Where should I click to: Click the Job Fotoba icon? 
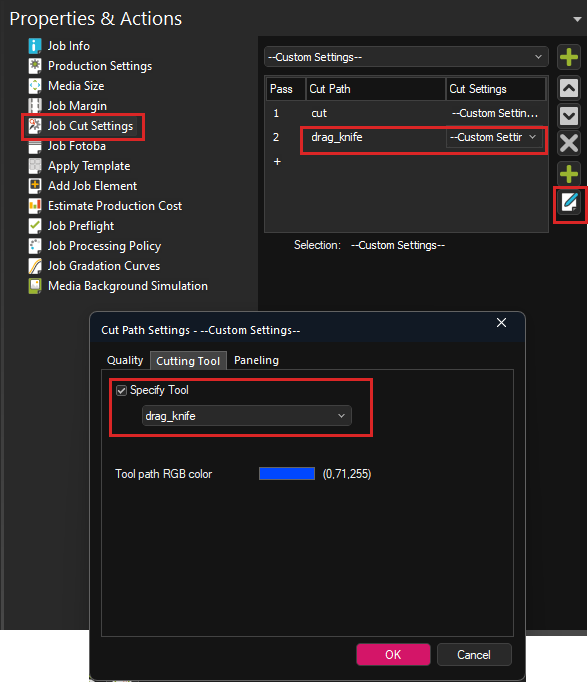coord(35,147)
